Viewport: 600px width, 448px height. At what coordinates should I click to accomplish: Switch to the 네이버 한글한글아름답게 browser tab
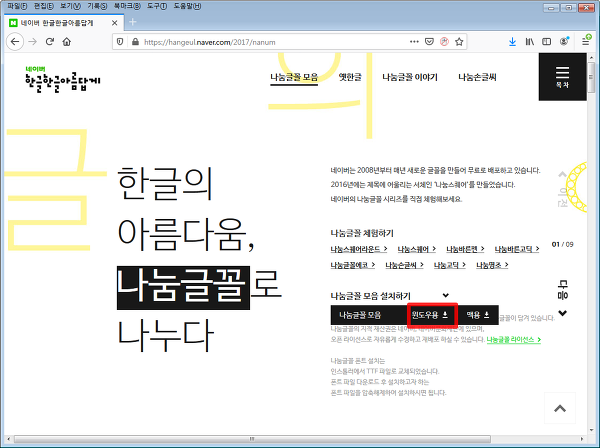(x=64, y=23)
